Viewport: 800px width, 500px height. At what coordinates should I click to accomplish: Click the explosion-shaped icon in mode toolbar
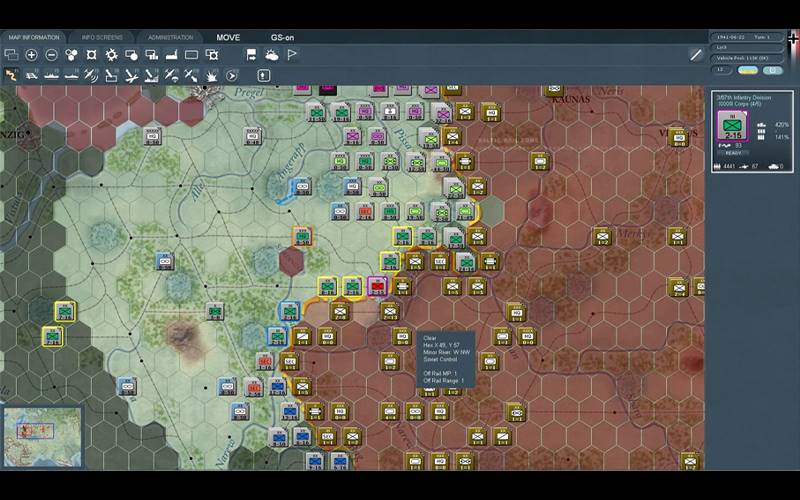coord(212,75)
